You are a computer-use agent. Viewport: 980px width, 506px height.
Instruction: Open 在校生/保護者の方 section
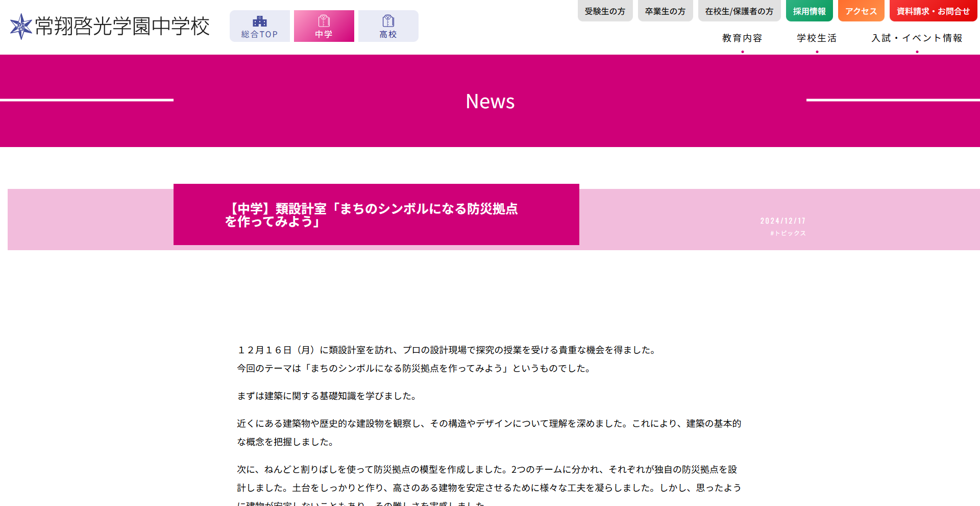[x=739, y=11]
